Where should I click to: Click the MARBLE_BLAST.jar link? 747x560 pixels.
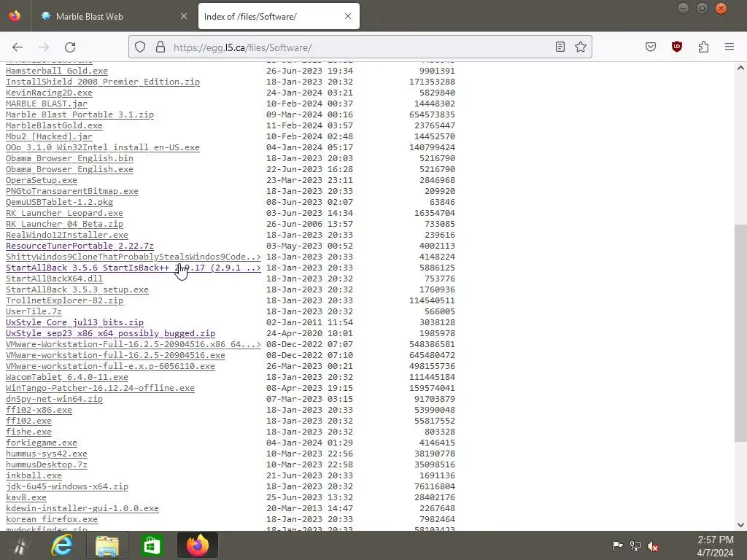(x=47, y=104)
